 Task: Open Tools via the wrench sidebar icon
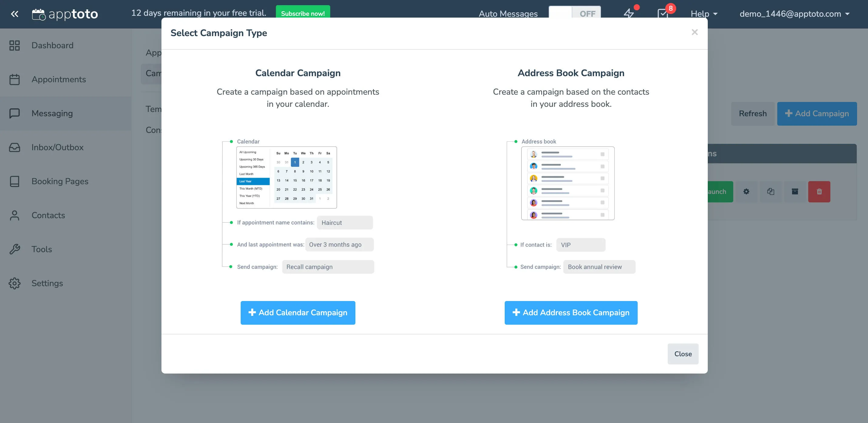point(15,249)
